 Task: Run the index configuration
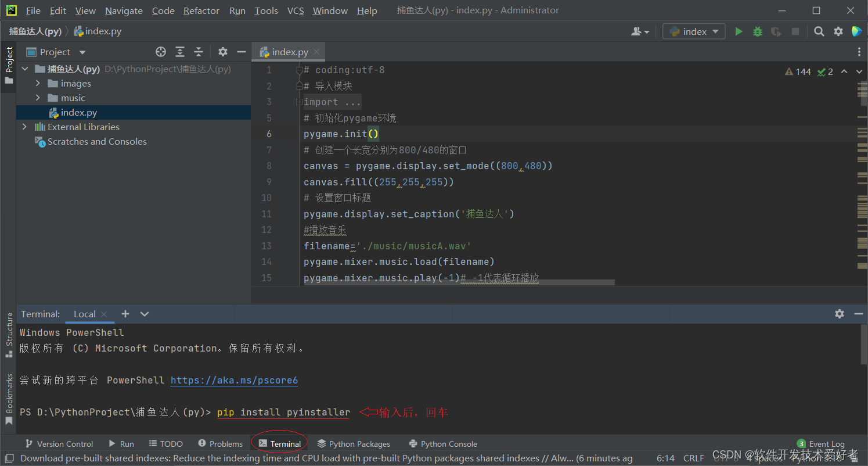click(739, 31)
